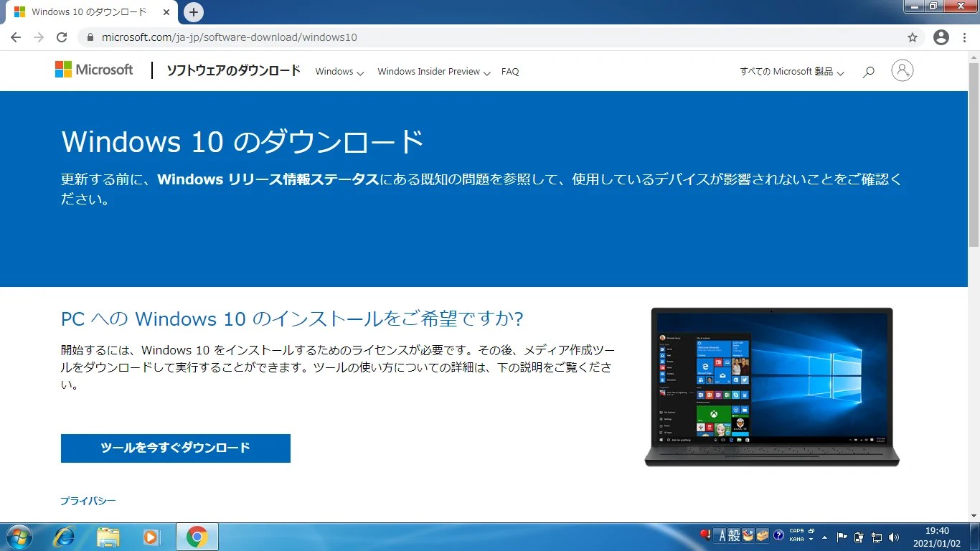Click the address bar URL

(x=229, y=37)
